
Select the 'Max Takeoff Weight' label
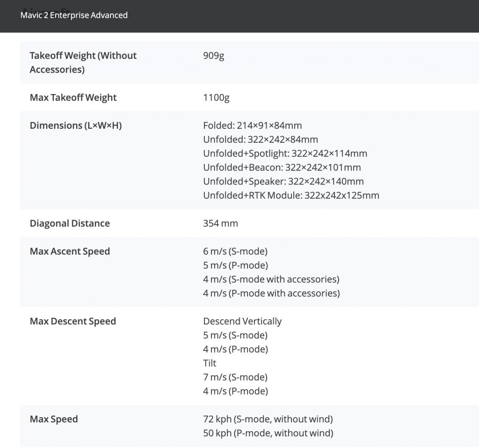pyautogui.click(x=73, y=97)
